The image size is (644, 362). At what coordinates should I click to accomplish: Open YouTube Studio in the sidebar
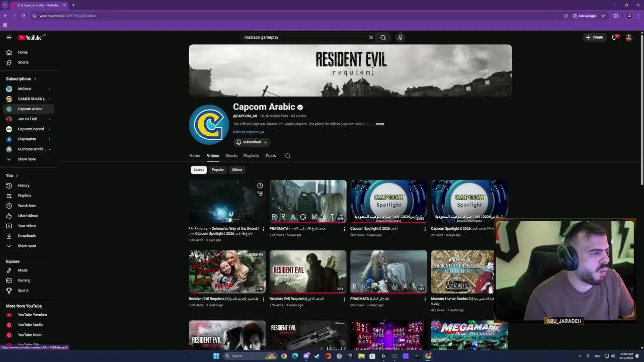pyautogui.click(x=29, y=325)
